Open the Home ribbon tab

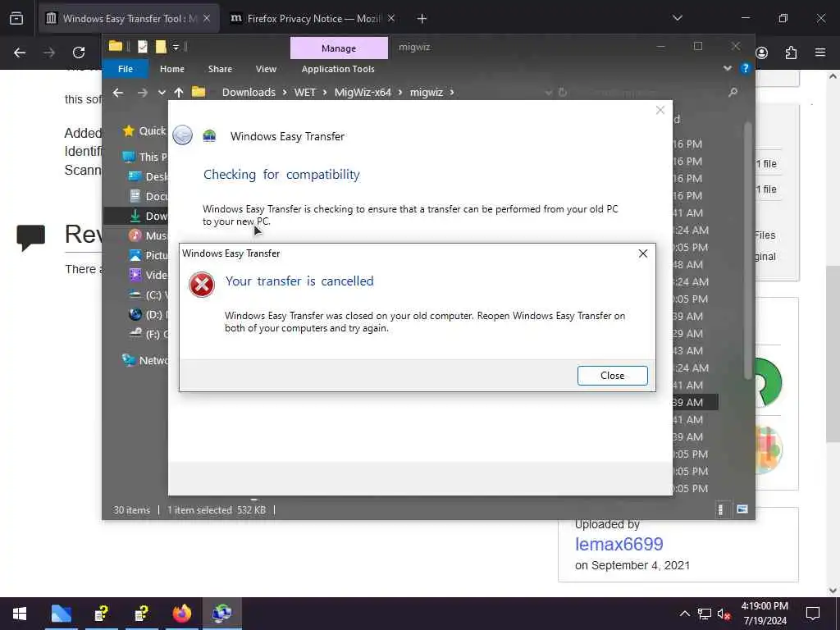(172, 69)
